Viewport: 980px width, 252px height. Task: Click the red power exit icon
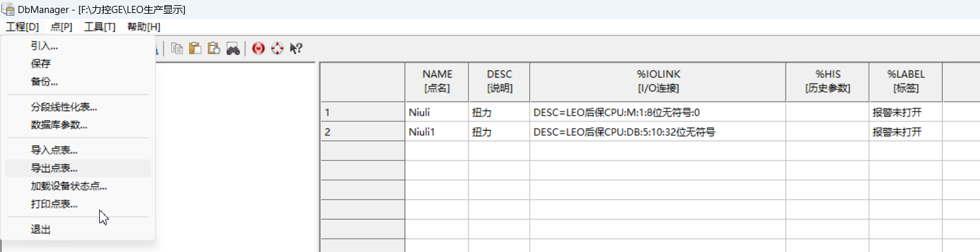click(x=258, y=48)
